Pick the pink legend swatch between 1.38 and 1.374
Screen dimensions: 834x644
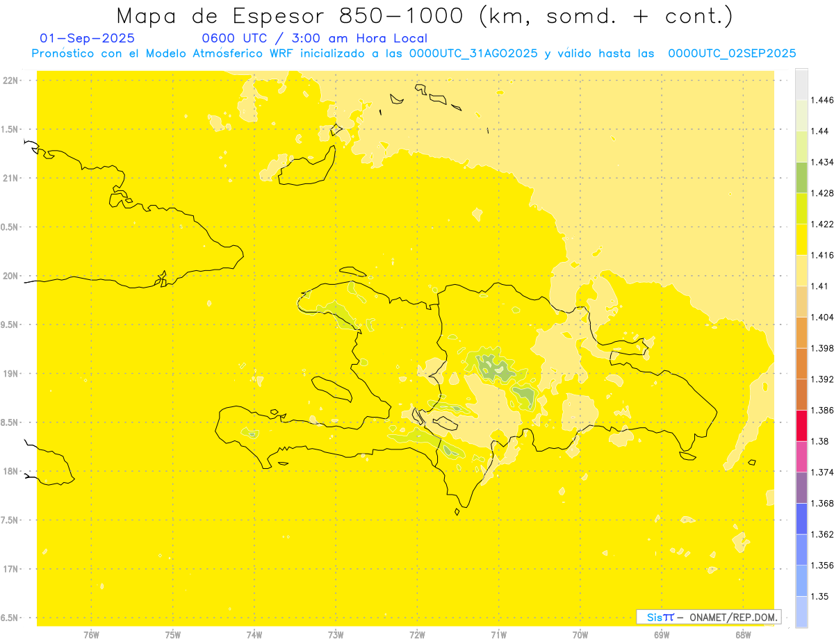[x=801, y=457]
